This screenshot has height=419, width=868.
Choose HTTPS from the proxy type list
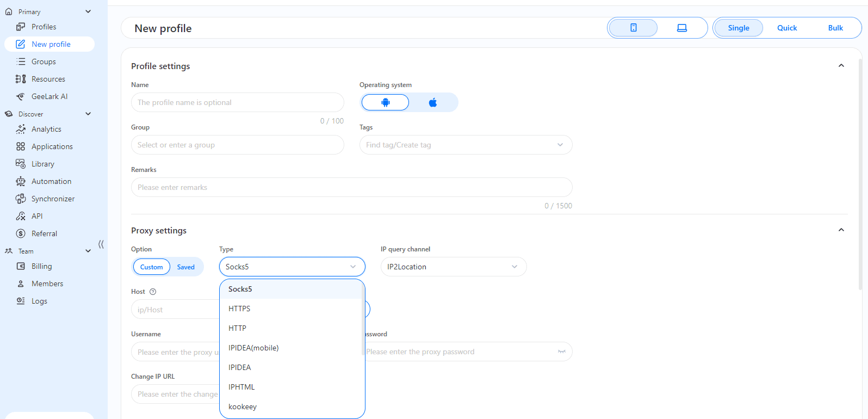(x=239, y=309)
